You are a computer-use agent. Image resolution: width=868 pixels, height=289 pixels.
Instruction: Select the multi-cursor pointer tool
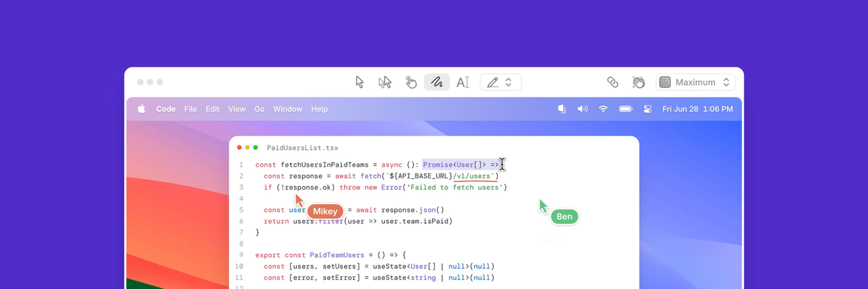click(385, 82)
